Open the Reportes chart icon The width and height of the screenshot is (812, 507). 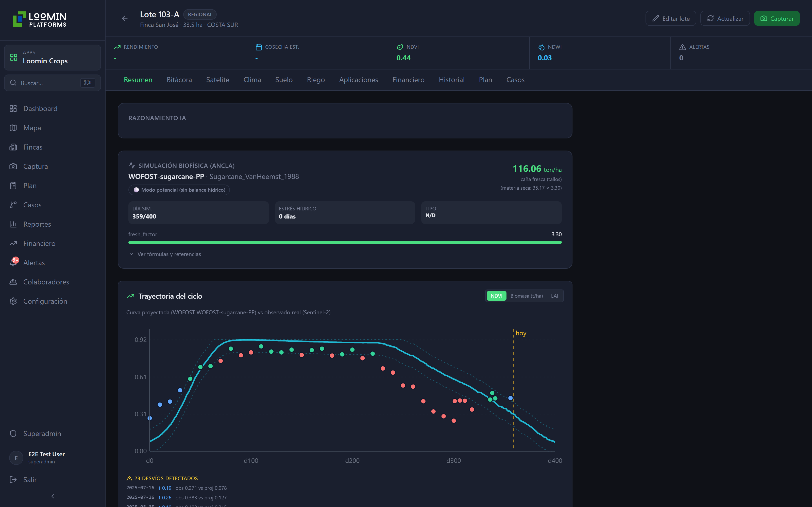pyautogui.click(x=13, y=224)
